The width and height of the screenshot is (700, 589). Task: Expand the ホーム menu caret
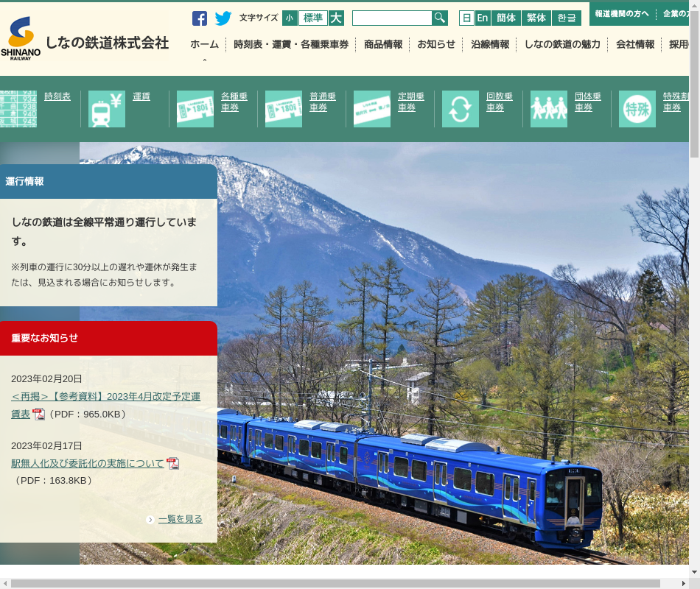pyautogui.click(x=205, y=62)
